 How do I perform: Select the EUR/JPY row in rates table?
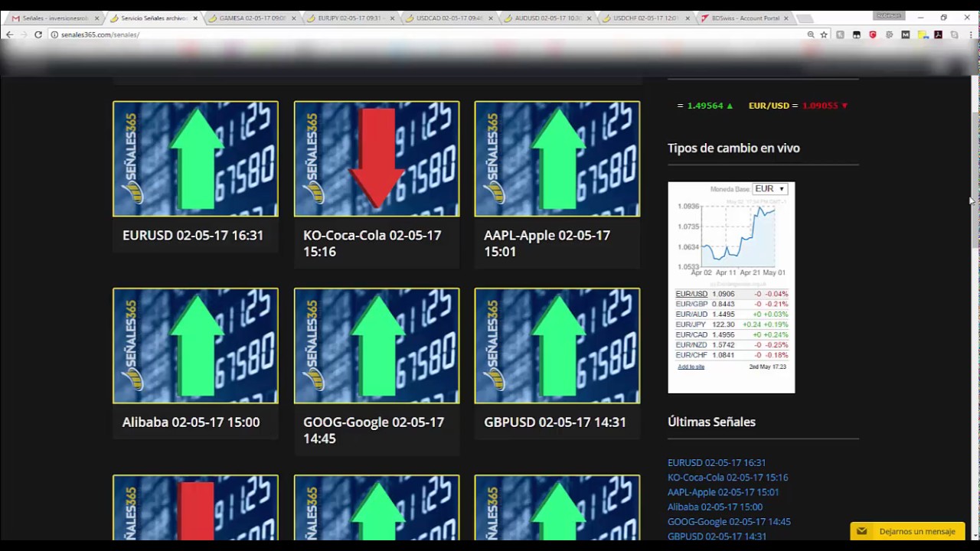(x=731, y=324)
